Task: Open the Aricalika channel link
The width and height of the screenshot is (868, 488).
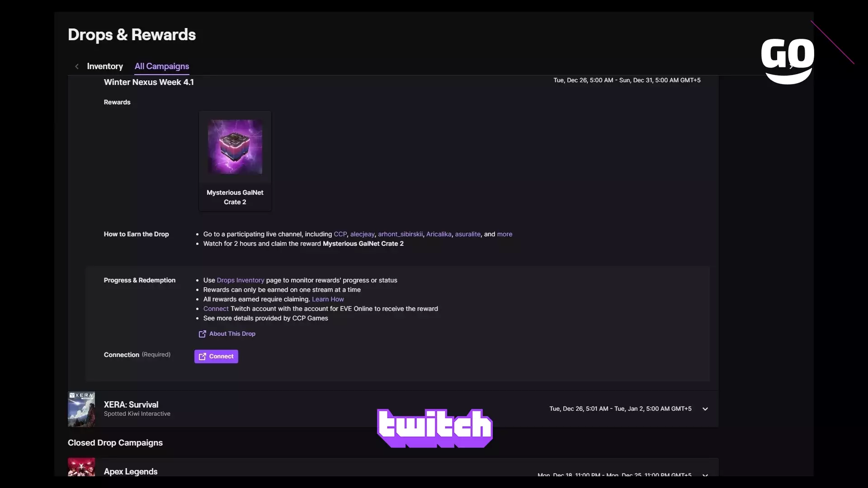Action: [x=439, y=234]
